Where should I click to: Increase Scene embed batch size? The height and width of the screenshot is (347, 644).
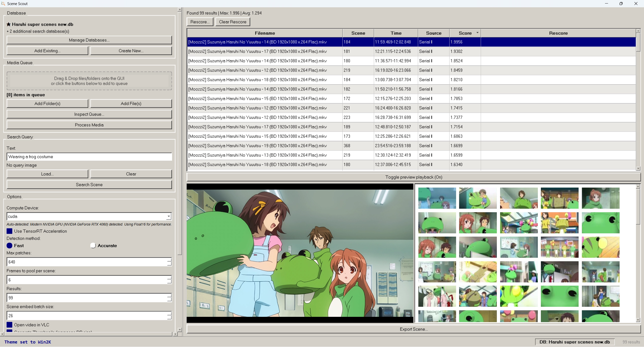click(x=169, y=314)
